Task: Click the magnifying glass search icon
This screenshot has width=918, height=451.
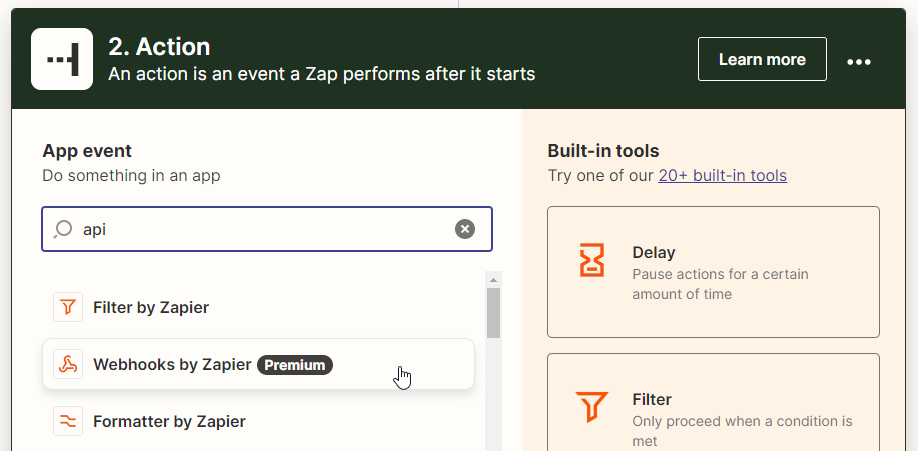Action: click(63, 229)
